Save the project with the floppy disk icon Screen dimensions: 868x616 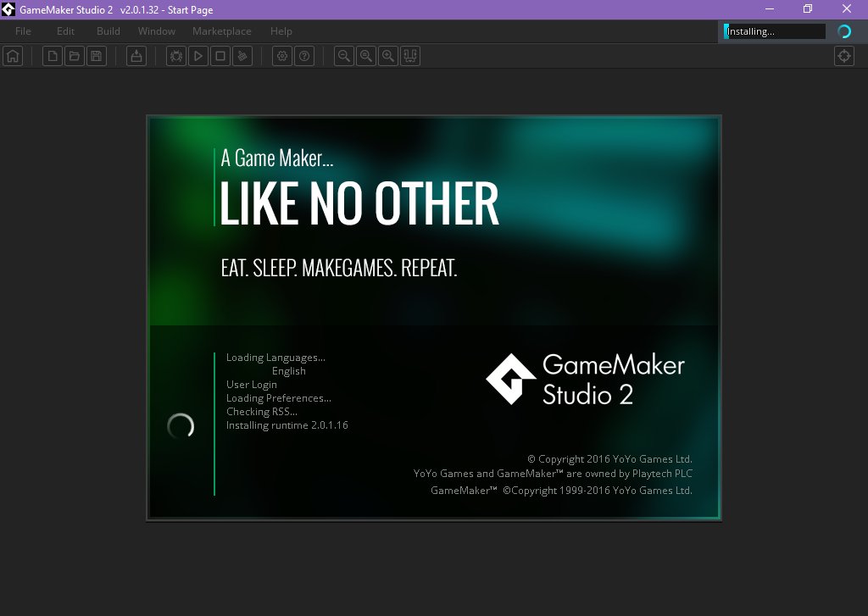click(97, 56)
